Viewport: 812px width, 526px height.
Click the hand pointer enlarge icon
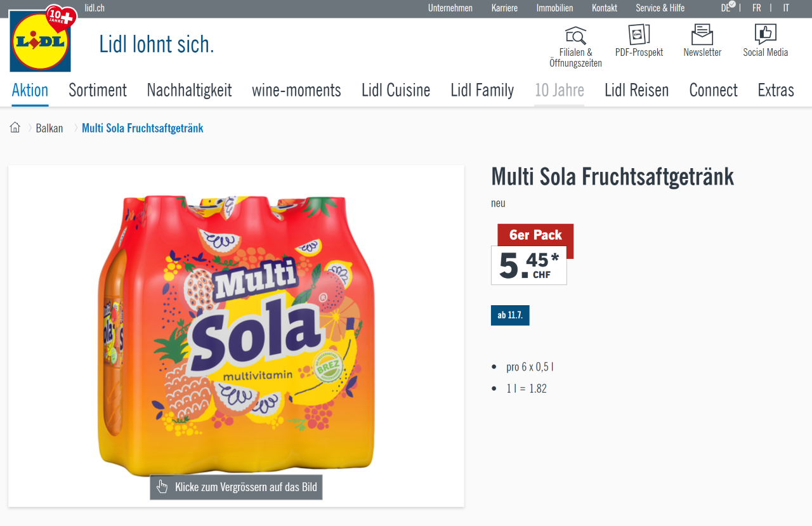(162, 487)
